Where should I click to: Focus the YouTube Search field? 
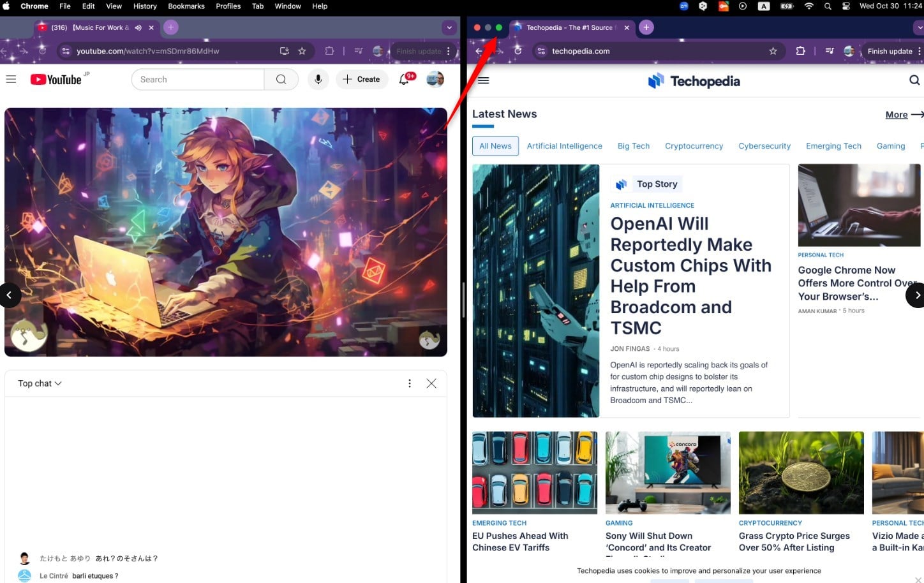198,79
